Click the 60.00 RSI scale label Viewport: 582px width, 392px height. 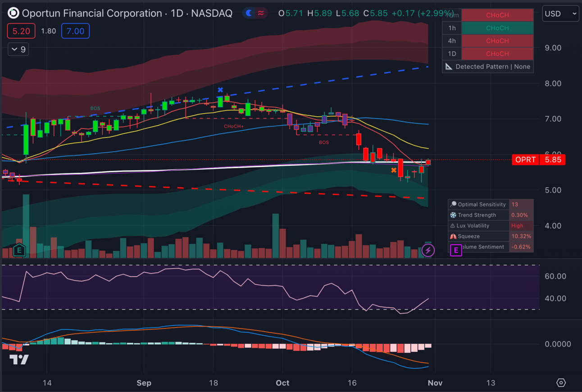[555, 276]
